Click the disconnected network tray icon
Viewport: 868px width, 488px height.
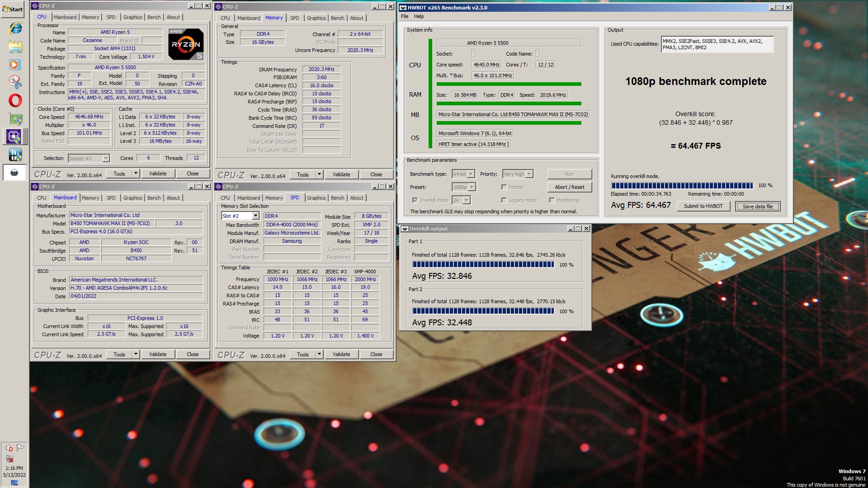(x=9, y=459)
